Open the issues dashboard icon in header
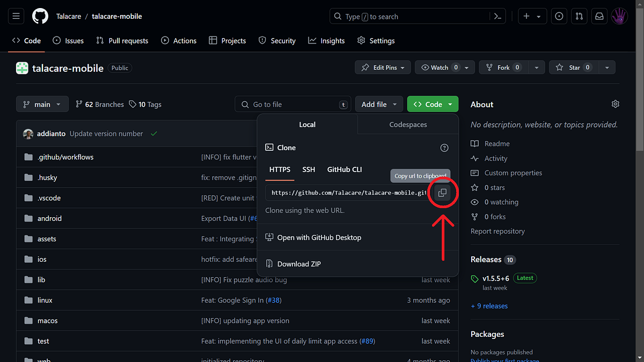The height and width of the screenshot is (362, 644). pos(559,16)
